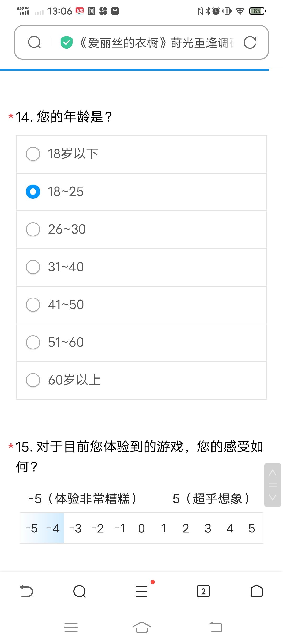Open the browser menu with red dot

point(142,591)
